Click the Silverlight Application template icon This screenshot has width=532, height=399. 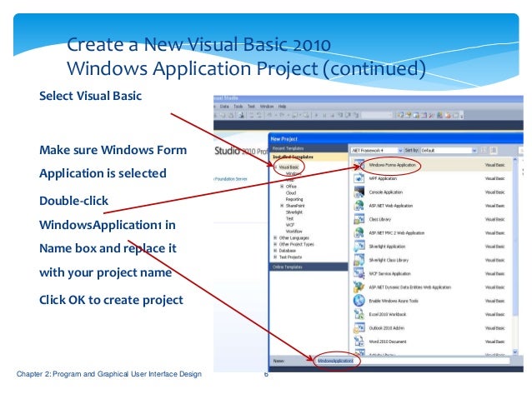click(359, 246)
